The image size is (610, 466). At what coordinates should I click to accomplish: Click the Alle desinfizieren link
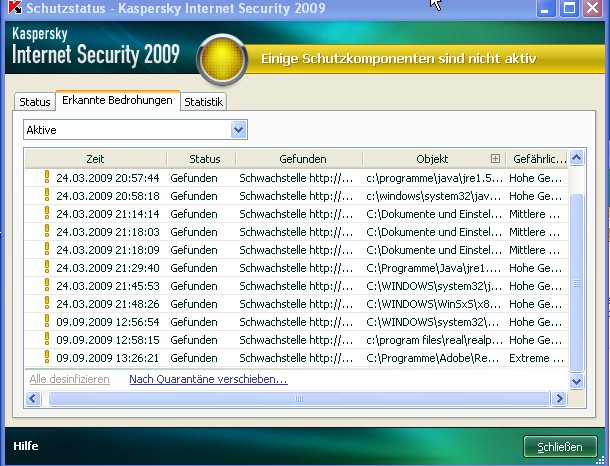[x=70, y=379]
